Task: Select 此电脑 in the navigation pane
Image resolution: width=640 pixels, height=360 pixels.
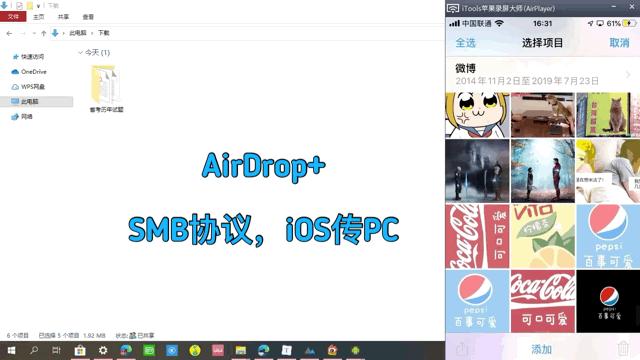Action: pyautogui.click(x=29, y=102)
